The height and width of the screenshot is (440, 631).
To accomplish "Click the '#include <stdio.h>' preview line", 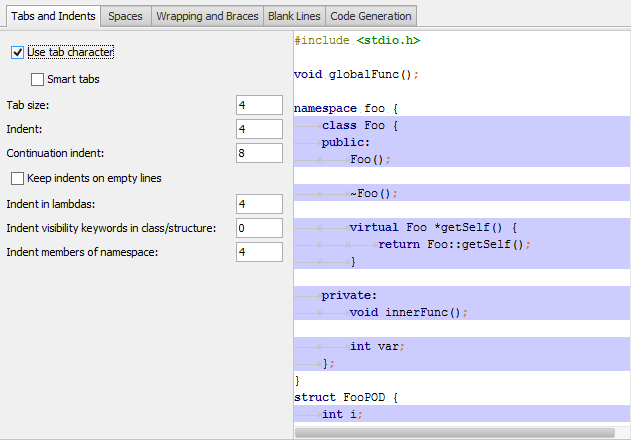I will 357,41.
